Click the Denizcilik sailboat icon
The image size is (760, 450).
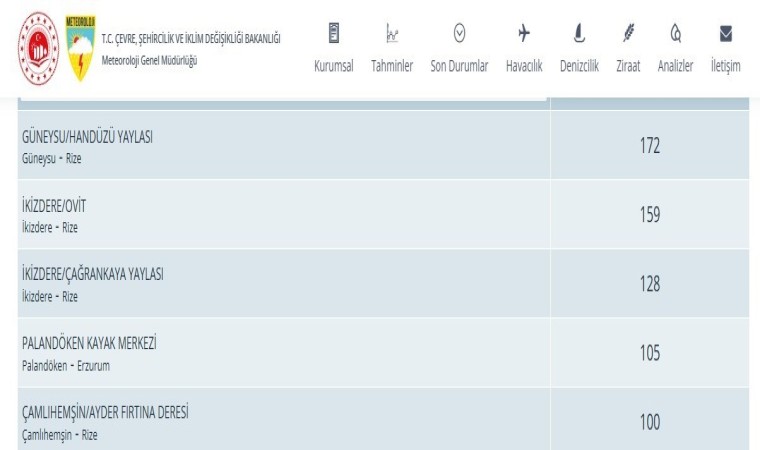pyautogui.click(x=578, y=34)
